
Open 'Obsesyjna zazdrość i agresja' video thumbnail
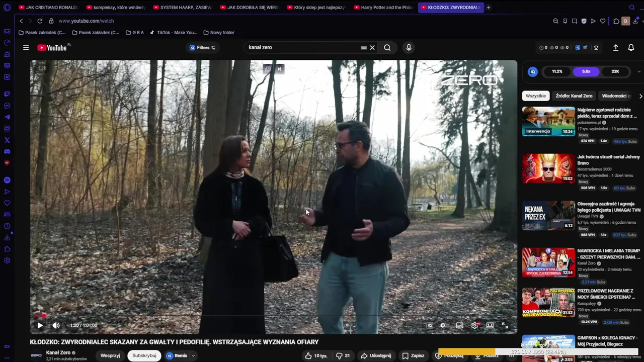548,216
